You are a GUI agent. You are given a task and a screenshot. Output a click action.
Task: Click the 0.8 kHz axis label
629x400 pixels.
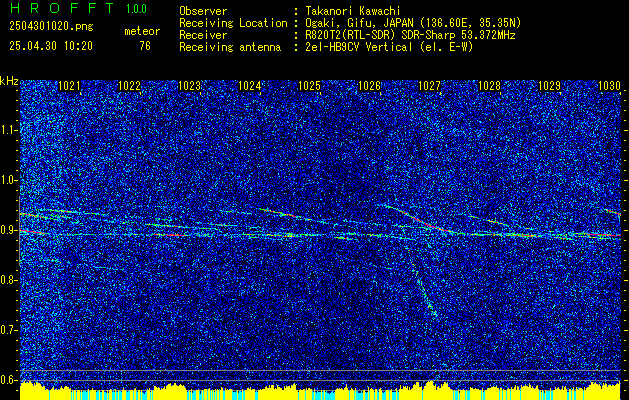8,280
